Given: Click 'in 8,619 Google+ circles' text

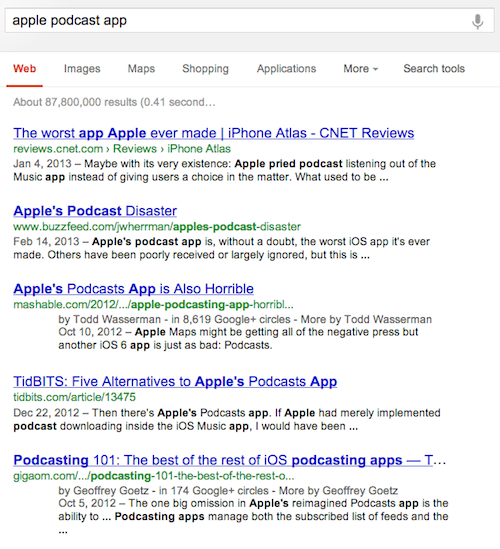Looking at the screenshot, I should pyautogui.click(x=231, y=319).
